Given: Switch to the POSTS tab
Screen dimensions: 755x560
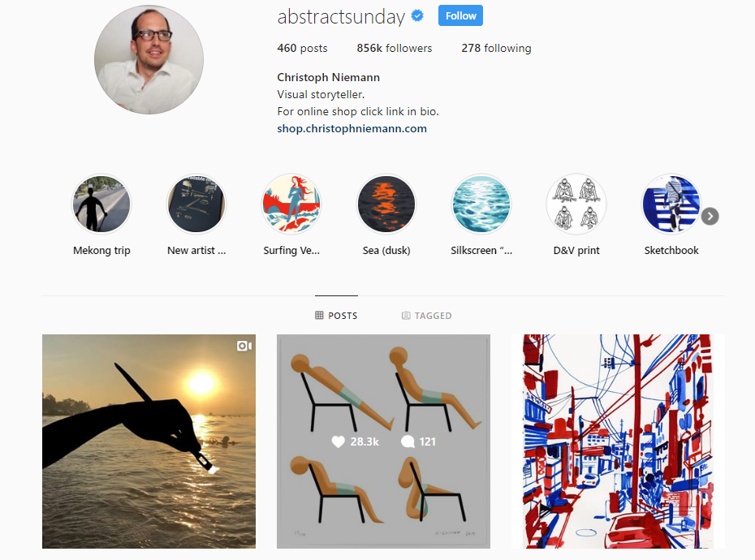Looking at the screenshot, I should (x=336, y=316).
